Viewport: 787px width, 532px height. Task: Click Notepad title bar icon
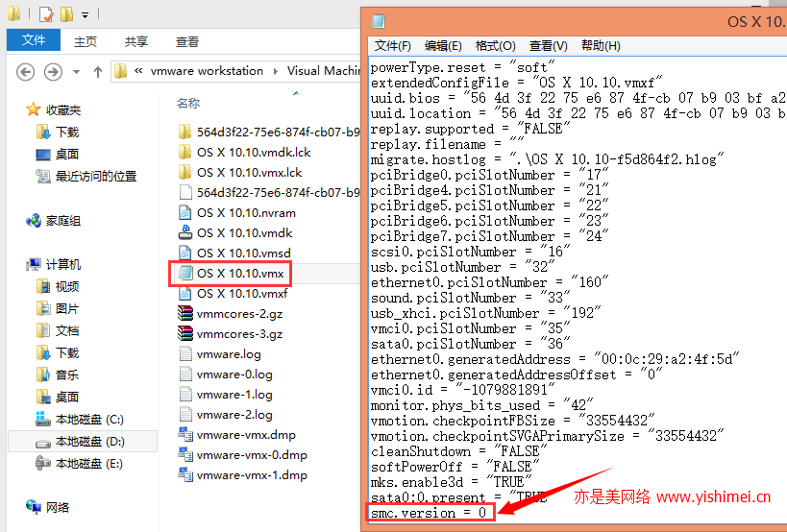click(378, 21)
